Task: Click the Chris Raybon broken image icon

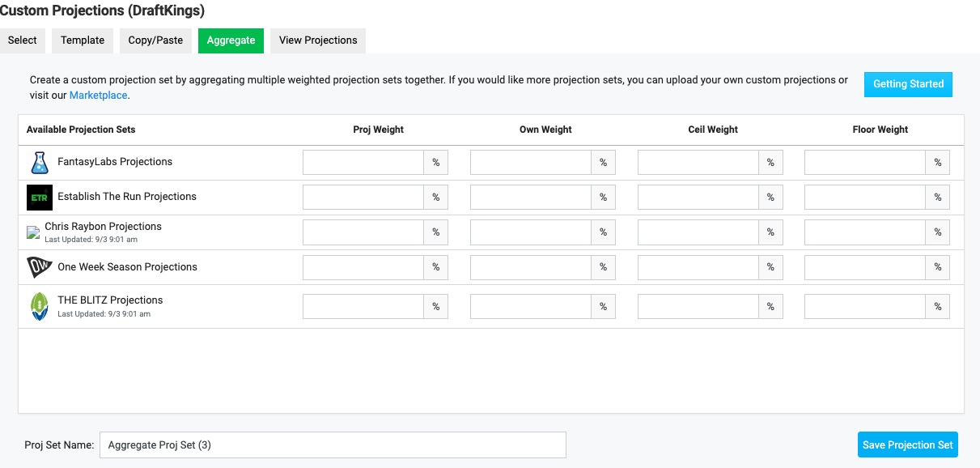Action: tap(33, 232)
